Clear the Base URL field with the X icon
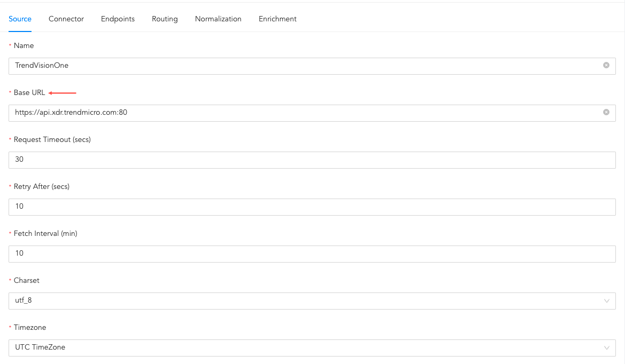Screen dimensions: 625x364 pyautogui.click(x=606, y=112)
